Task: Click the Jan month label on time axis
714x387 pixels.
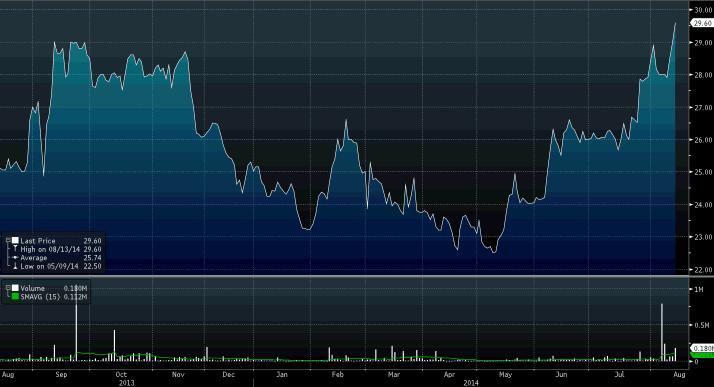Action: [282, 374]
